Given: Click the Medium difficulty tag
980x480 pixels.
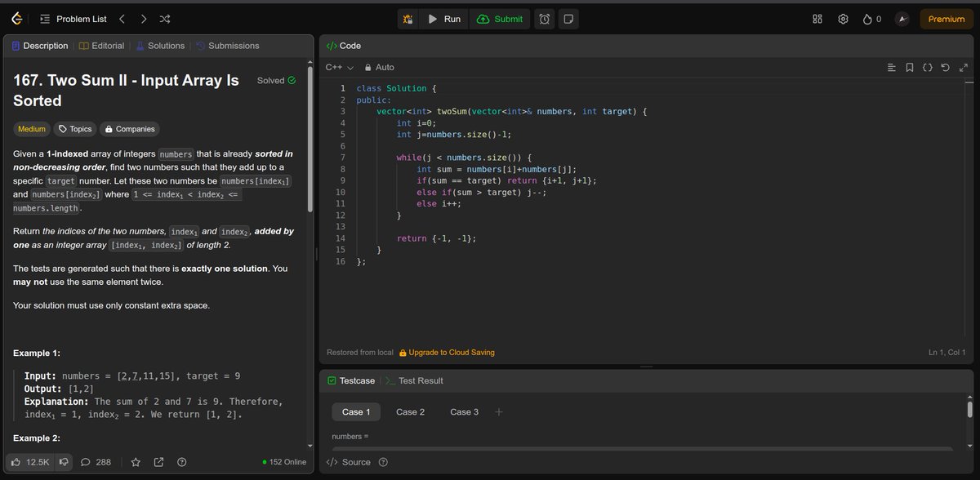Looking at the screenshot, I should (32, 129).
